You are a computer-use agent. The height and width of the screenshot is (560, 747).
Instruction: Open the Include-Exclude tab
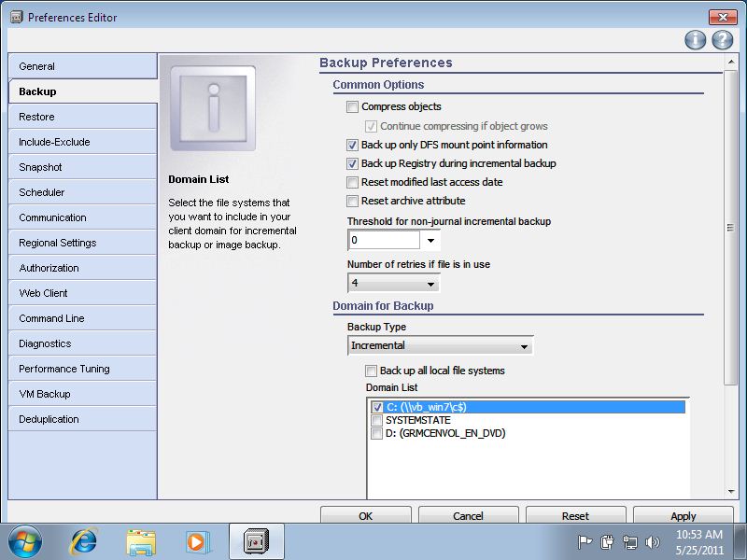pyautogui.click(x=82, y=142)
